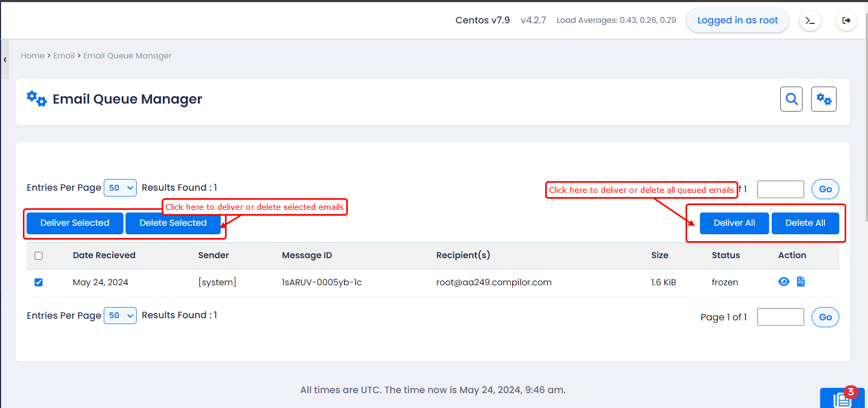The height and width of the screenshot is (408, 868).
Task: Uncheck the May 24, 2024 email row
Action: tap(39, 282)
